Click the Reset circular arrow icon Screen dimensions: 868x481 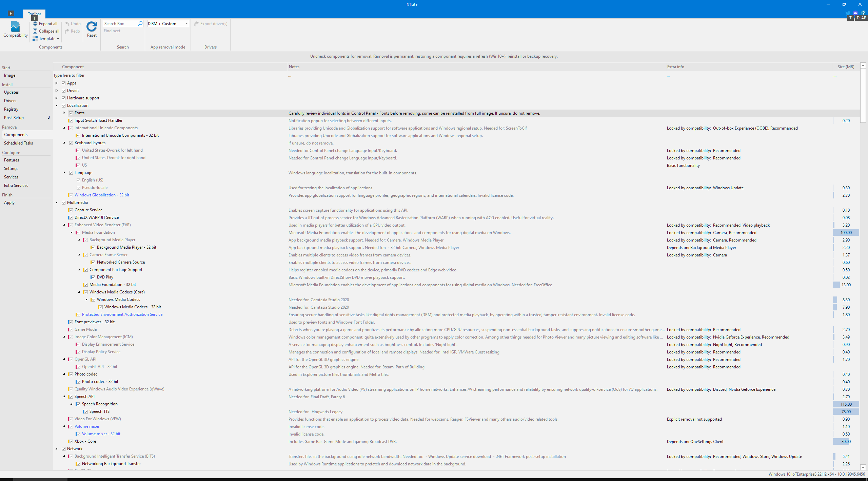(92, 26)
